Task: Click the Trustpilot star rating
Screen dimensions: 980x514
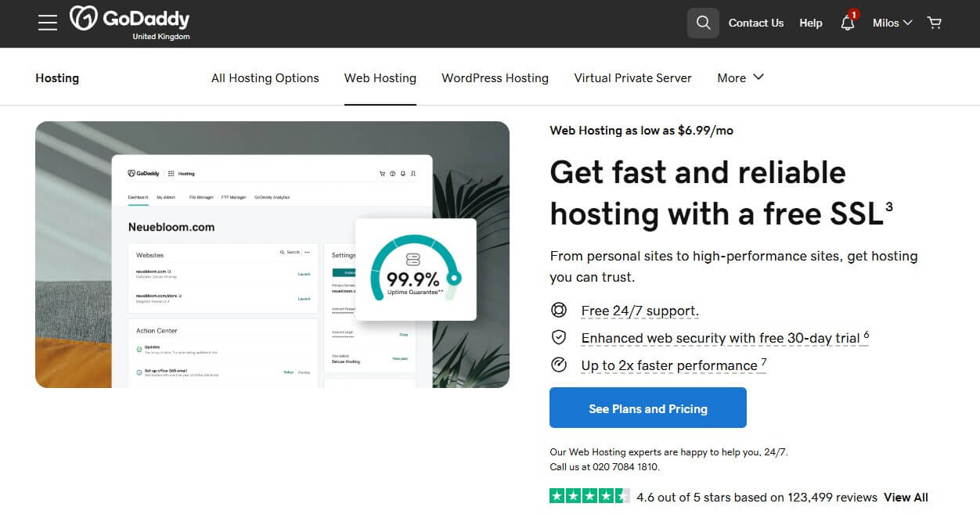Action: click(589, 496)
